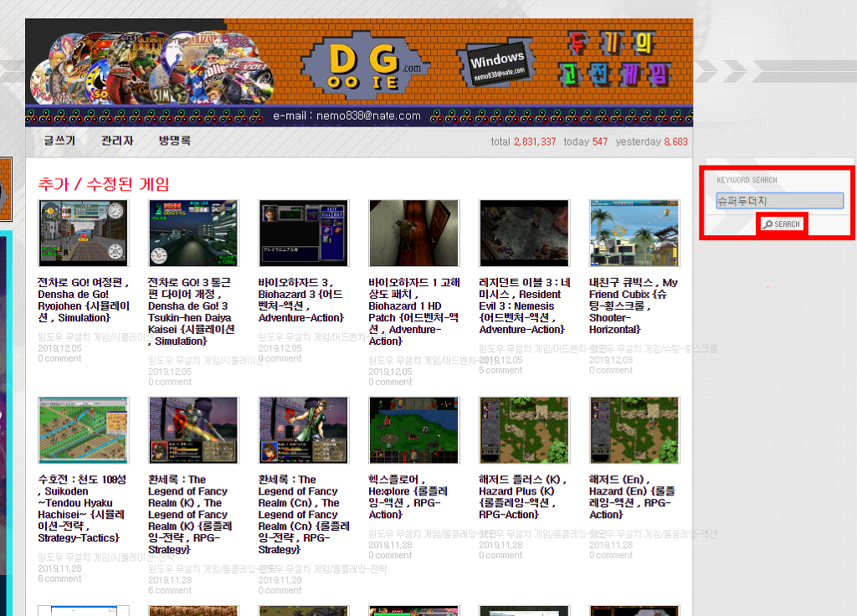Click the 2019.12.03 date under 내친구 큐빅스
857x616 pixels.
click(611, 360)
